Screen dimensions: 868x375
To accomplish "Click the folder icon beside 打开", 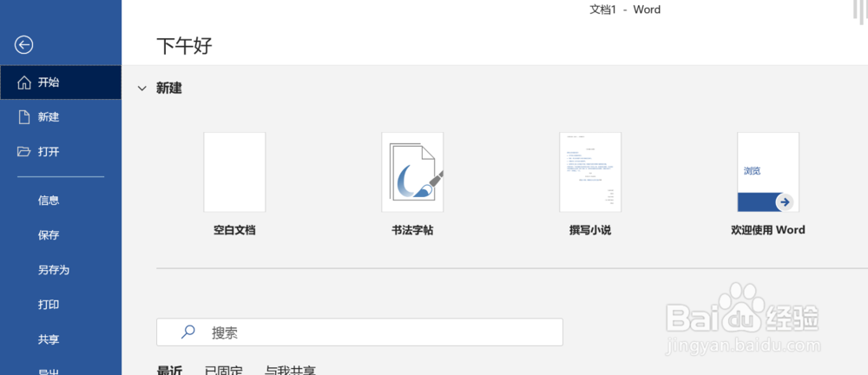I will click(23, 152).
